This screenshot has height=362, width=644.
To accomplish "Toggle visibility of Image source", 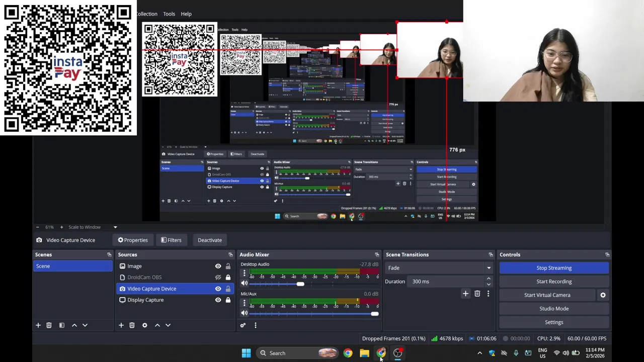I will (x=218, y=266).
